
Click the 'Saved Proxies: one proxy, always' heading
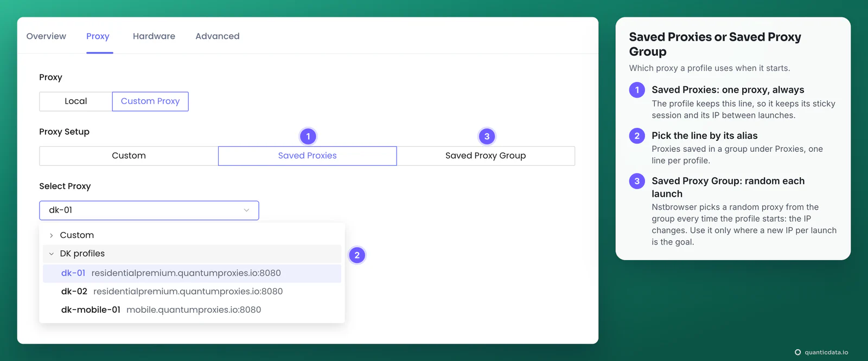[728, 90]
